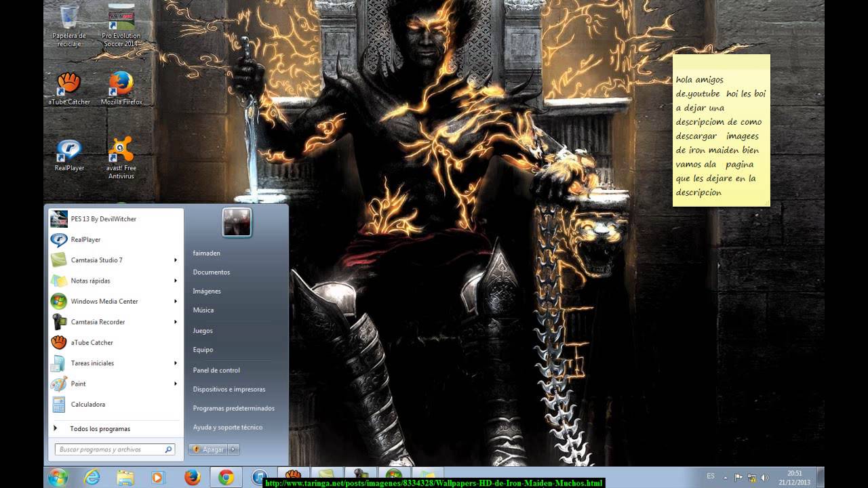Open Dispositivos e impresoras from Start menu

tap(229, 389)
